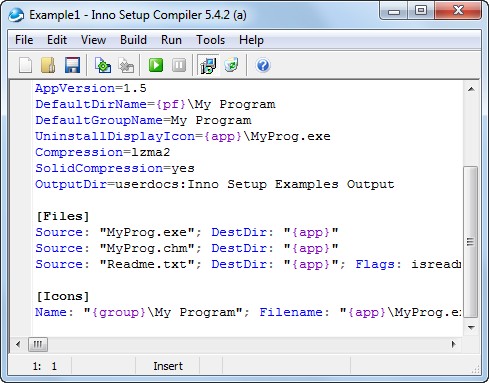
Task: Click the Stop Compile toolbar icon
Action: pyautogui.click(x=126, y=65)
